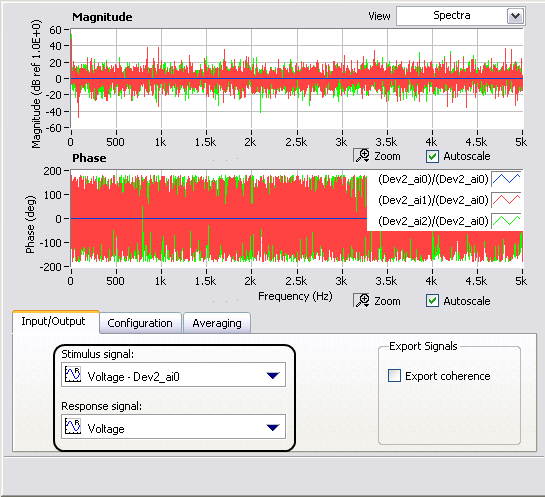Click the (Dev2_ai1)/(Dev2_ai0) legend label
545x497 pixels.
pyautogui.click(x=433, y=200)
